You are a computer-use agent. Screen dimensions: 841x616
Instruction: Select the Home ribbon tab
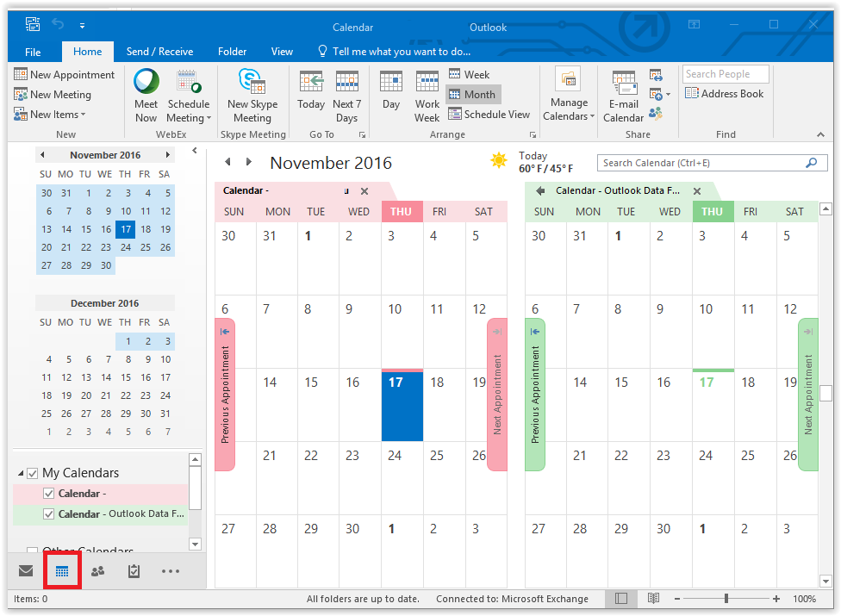click(x=87, y=52)
